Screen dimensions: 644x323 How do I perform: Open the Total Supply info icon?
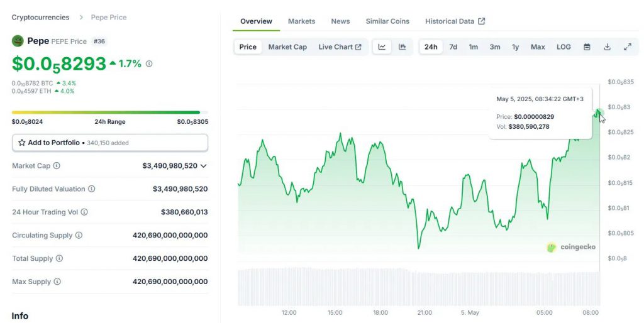click(x=59, y=258)
